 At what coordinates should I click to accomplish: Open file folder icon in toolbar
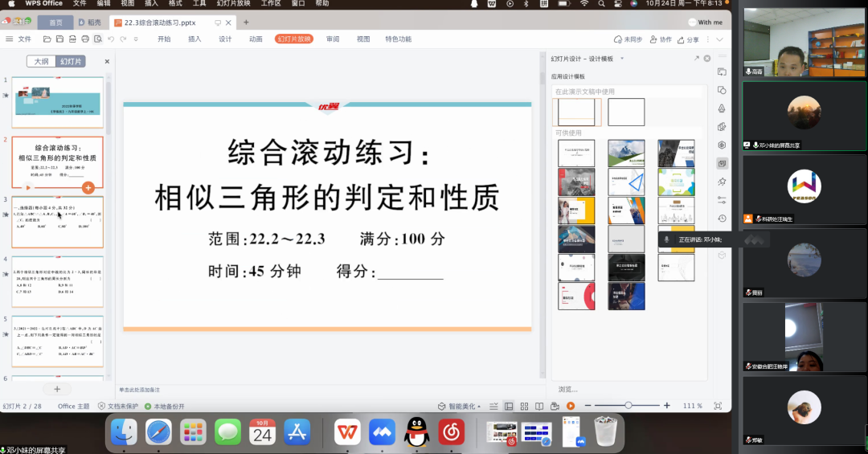click(x=47, y=39)
